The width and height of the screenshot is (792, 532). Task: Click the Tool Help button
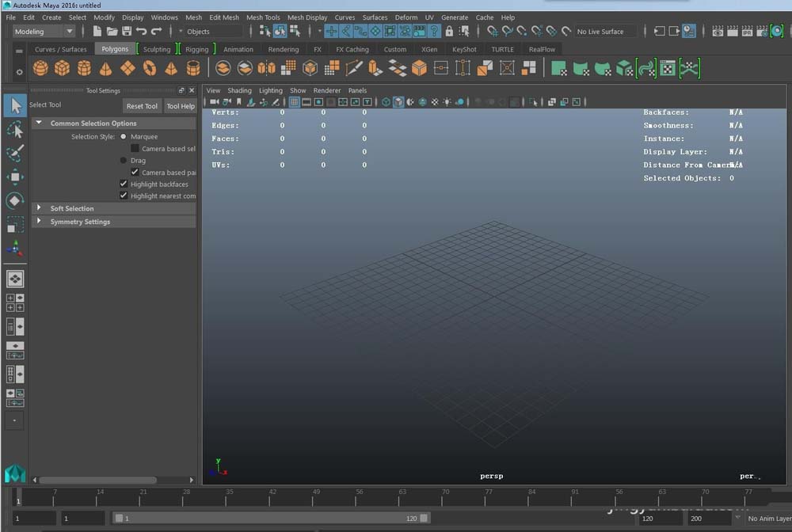click(x=180, y=106)
